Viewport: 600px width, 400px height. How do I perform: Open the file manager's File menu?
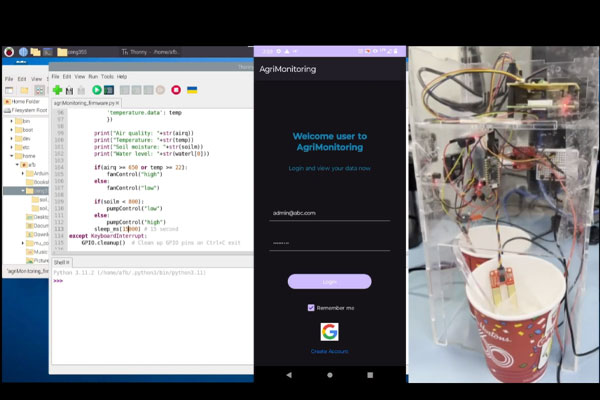(9, 79)
